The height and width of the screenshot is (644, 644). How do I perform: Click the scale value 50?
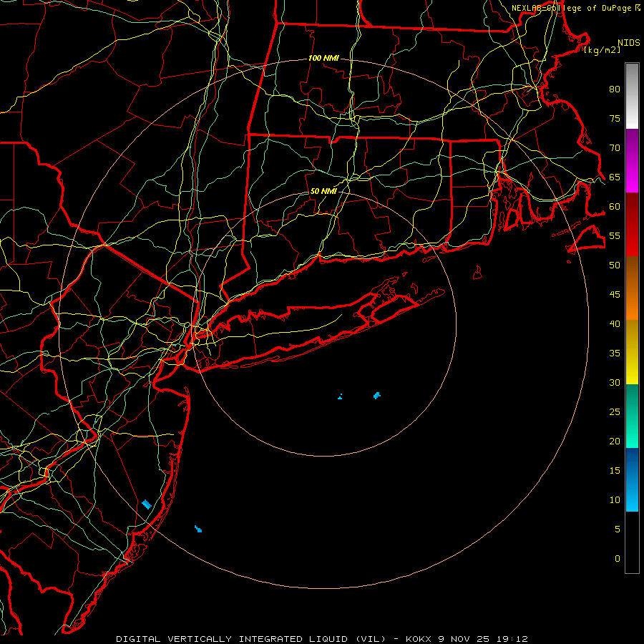pos(615,265)
